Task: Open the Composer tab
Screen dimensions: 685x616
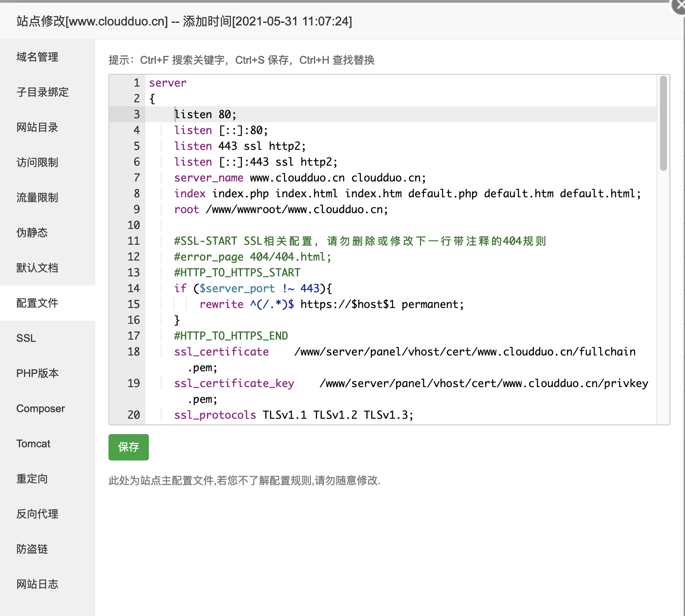Action: (47, 409)
